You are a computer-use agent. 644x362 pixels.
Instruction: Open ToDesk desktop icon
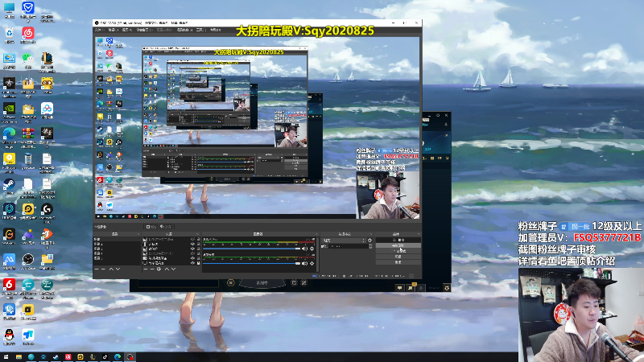[x=28, y=336]
